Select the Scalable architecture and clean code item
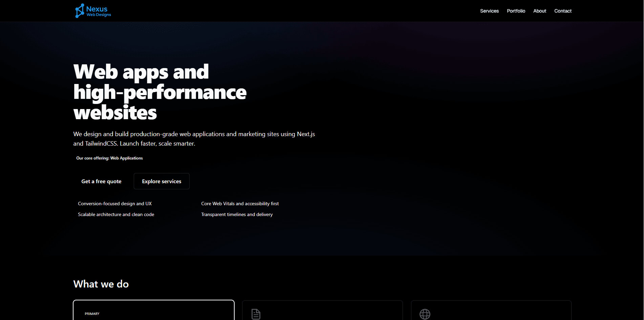Screen dimensions: 644x320 pos(116,214)
